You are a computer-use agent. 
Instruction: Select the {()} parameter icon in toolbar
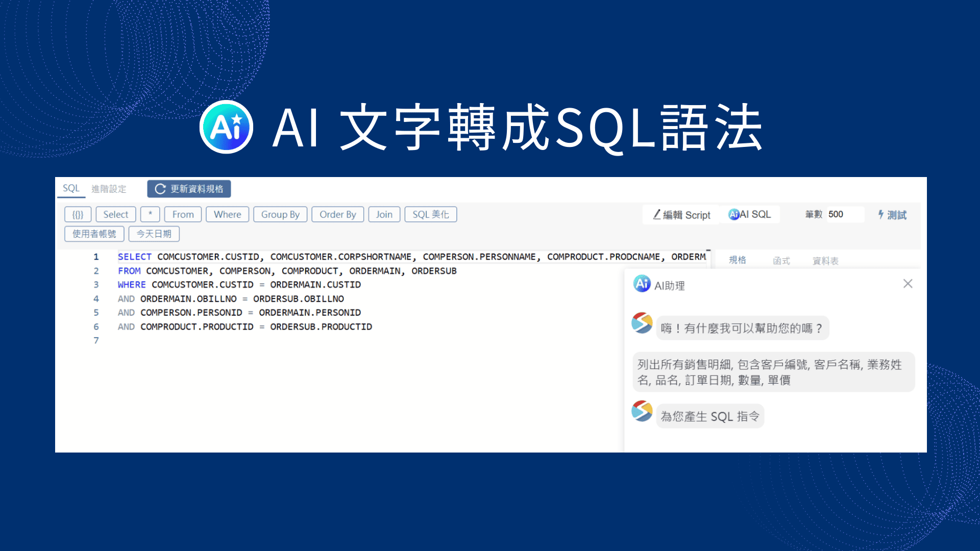(x=78, y=214)
